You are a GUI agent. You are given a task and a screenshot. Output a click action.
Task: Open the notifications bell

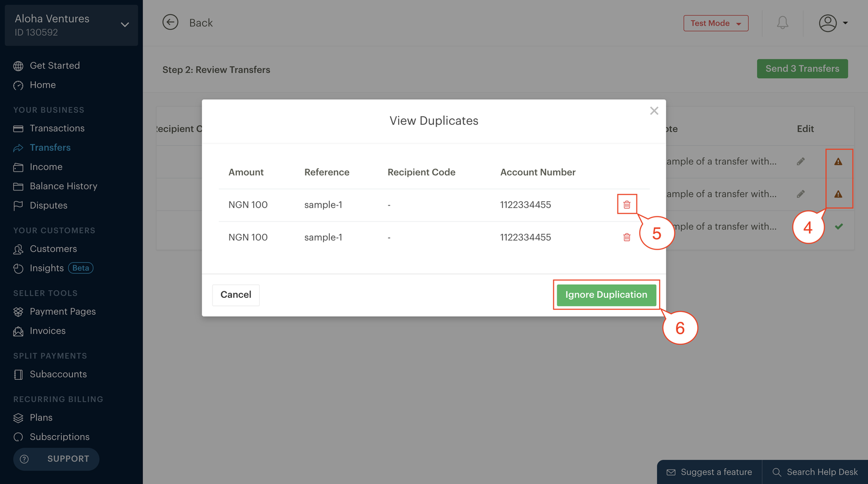click(x=782, y=23)
